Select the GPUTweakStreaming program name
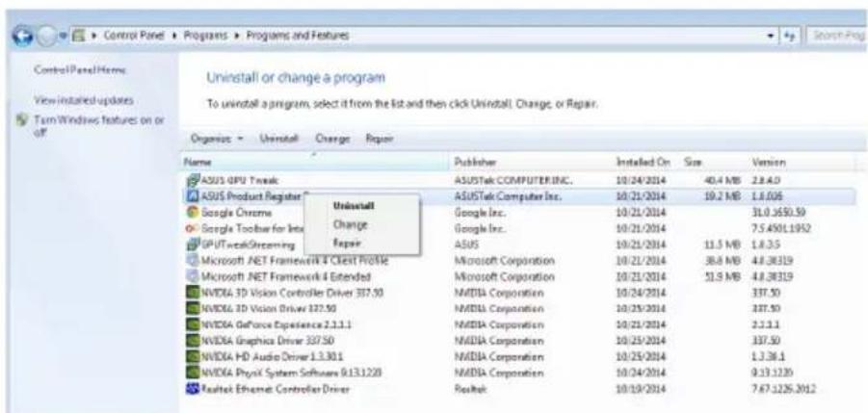 click(248, 245)
